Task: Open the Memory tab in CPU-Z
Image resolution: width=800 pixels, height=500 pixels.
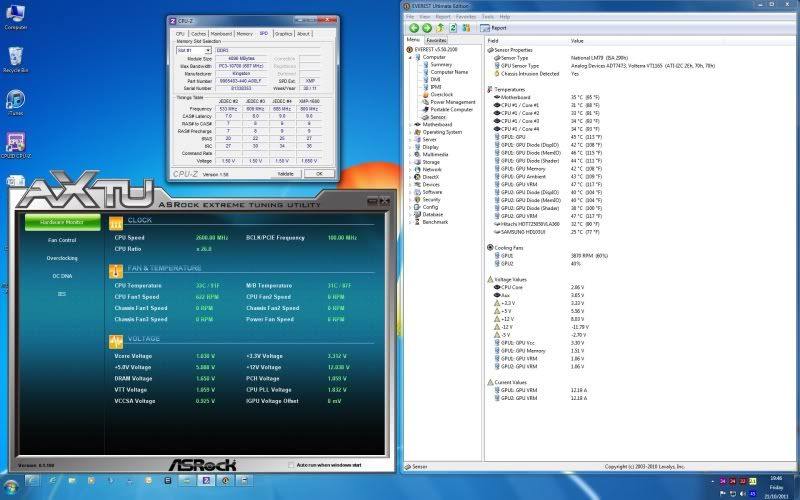Action: 244,34
